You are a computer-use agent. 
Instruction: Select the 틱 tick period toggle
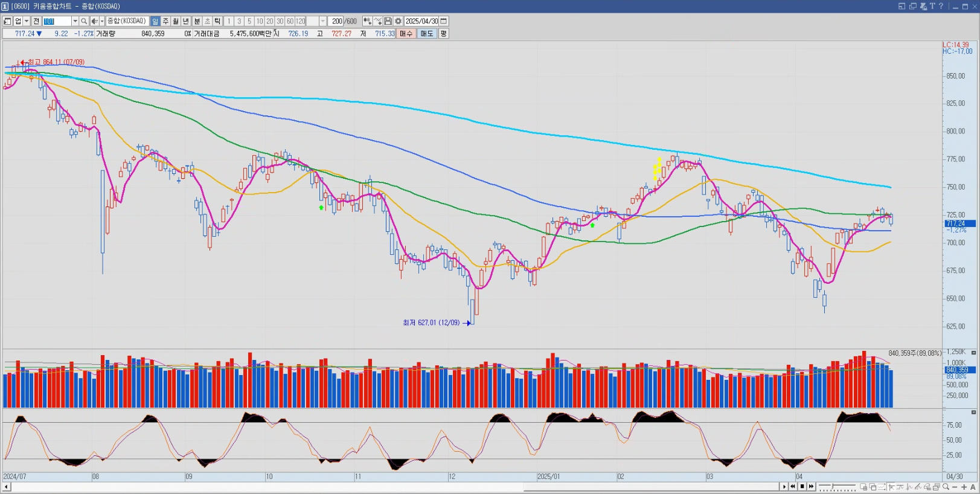(x=217, y=21)
